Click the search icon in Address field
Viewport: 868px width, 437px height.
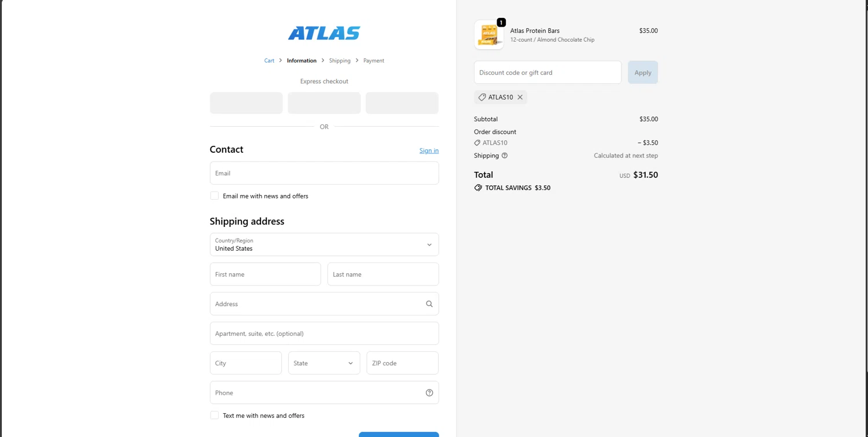coord(429,304)
